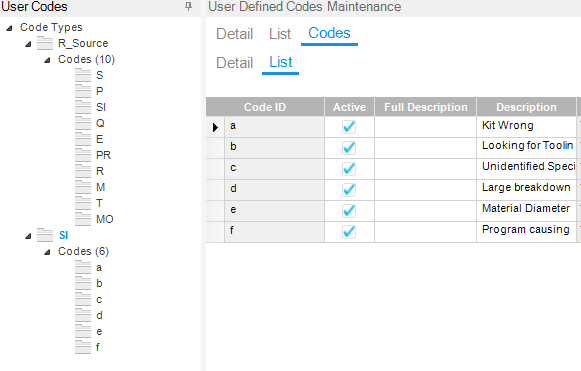Viewport: 581px width, 371px height.
Task: Select row header of code b
Action: pyautogui.click(x=215, y=148)
